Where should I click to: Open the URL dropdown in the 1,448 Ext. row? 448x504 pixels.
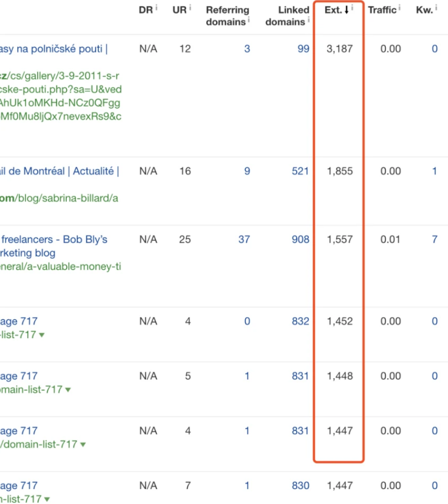(68, 390)
